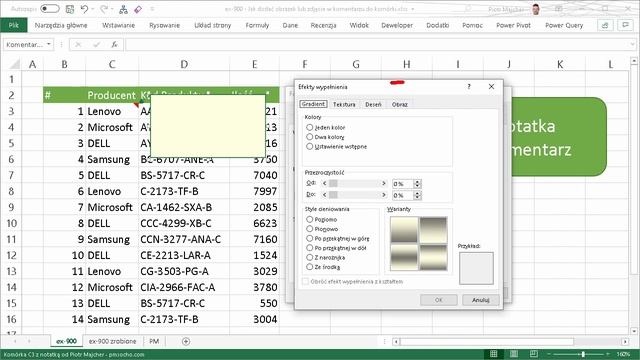
Task: Toggle the Autozapis switch
Action: click(49, 9)
